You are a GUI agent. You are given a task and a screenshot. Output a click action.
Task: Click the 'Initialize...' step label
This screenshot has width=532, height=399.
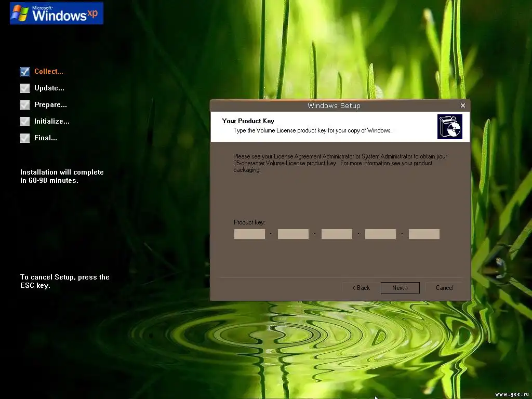click(x=51, y=121)
